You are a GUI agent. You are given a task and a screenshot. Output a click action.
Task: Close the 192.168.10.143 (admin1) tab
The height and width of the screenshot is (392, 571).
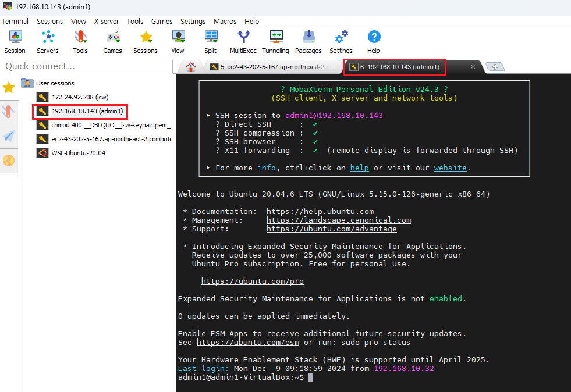coord(473,67)
